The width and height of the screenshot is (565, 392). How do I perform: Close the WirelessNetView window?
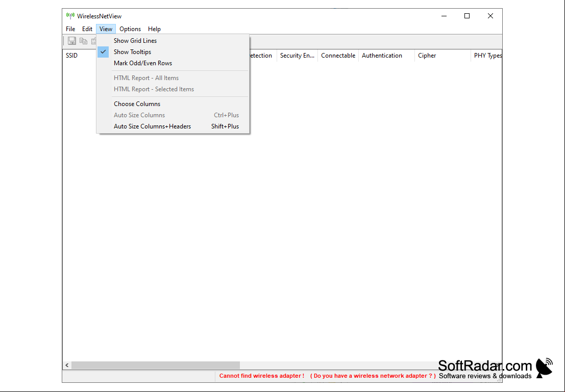(x=490, y=16)
